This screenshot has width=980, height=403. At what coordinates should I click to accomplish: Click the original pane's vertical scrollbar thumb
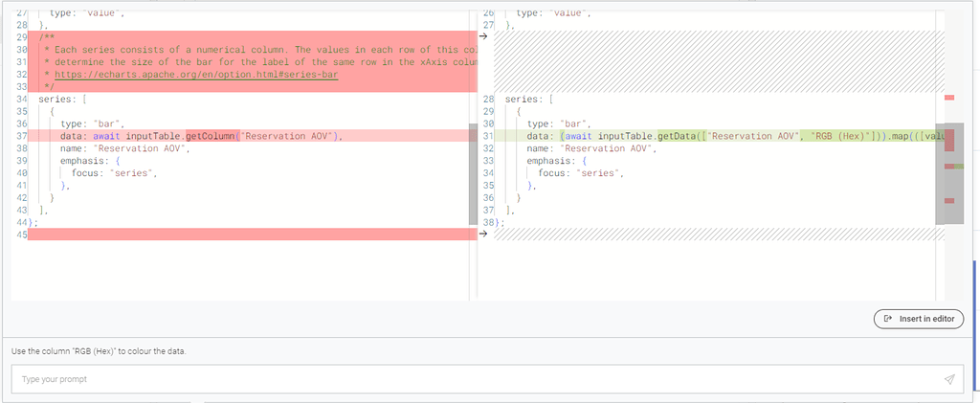point(473,174)
